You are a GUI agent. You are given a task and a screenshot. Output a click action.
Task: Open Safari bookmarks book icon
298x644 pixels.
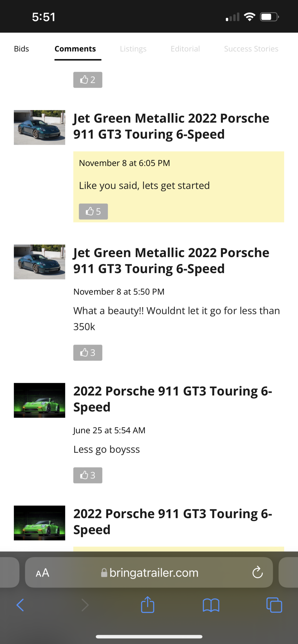[211, 605]
